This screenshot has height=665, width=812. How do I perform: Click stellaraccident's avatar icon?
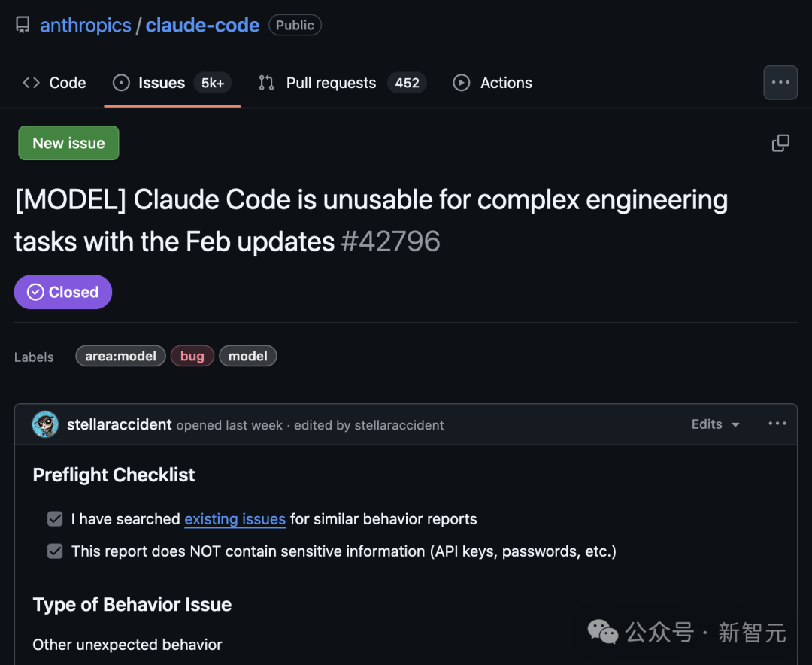coord(44,424)
